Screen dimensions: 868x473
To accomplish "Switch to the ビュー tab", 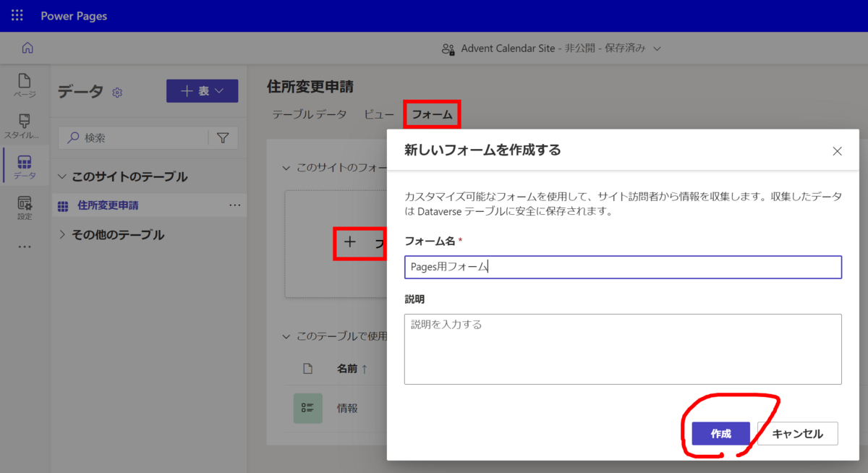I will point(379,114).
